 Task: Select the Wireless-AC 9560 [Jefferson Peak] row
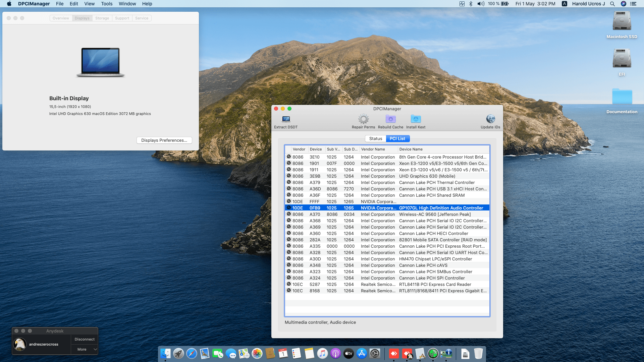coord(387,214)
